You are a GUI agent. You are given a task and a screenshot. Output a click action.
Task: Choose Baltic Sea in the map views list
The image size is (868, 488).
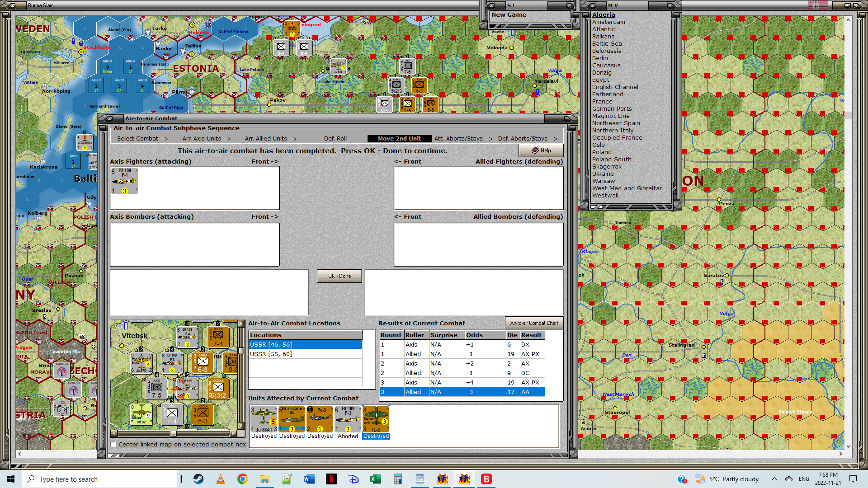[607, 44]
